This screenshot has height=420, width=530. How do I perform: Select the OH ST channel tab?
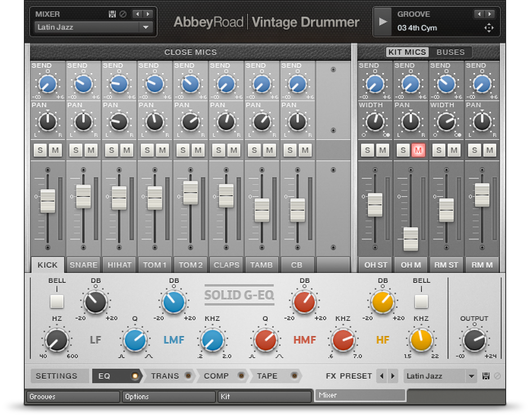click(375, 265)
